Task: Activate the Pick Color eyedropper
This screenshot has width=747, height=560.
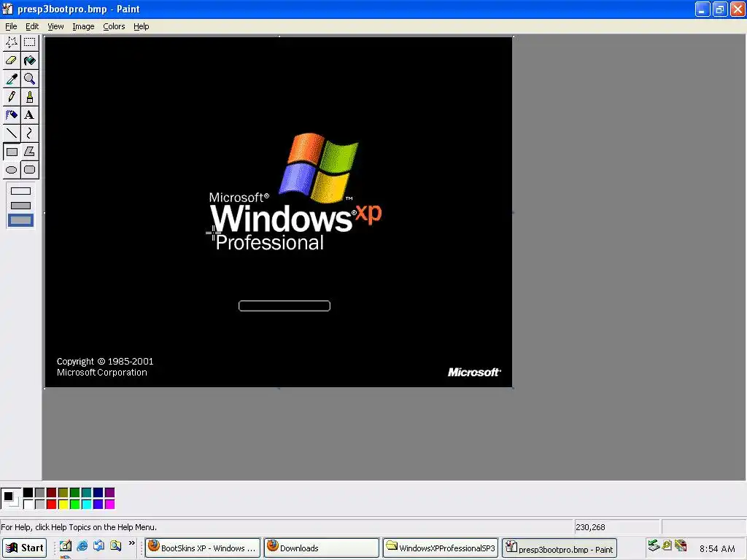Action: [12, 79]
